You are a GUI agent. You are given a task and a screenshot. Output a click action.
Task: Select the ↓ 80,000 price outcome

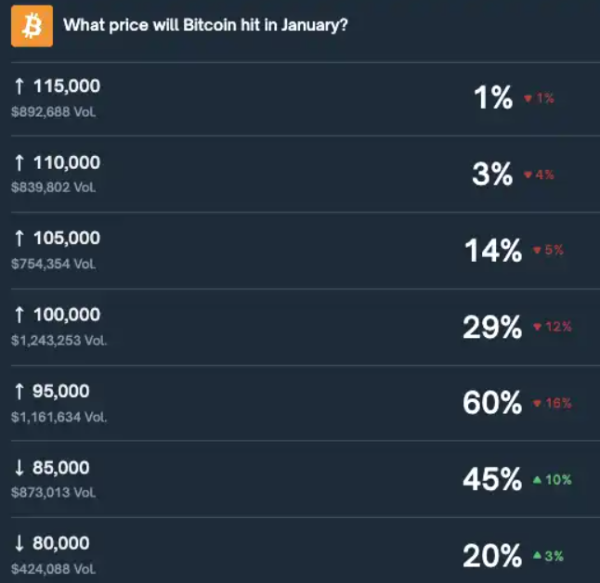52,543
